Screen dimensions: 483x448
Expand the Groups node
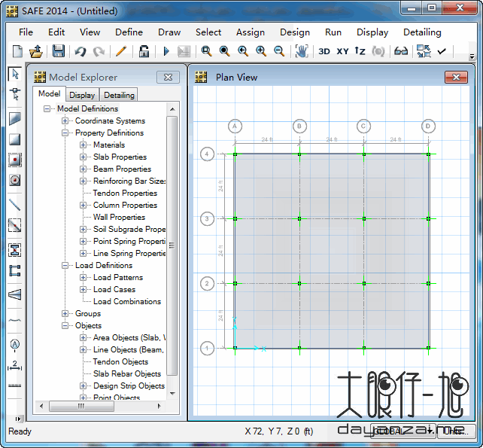[x=65, y=313]
